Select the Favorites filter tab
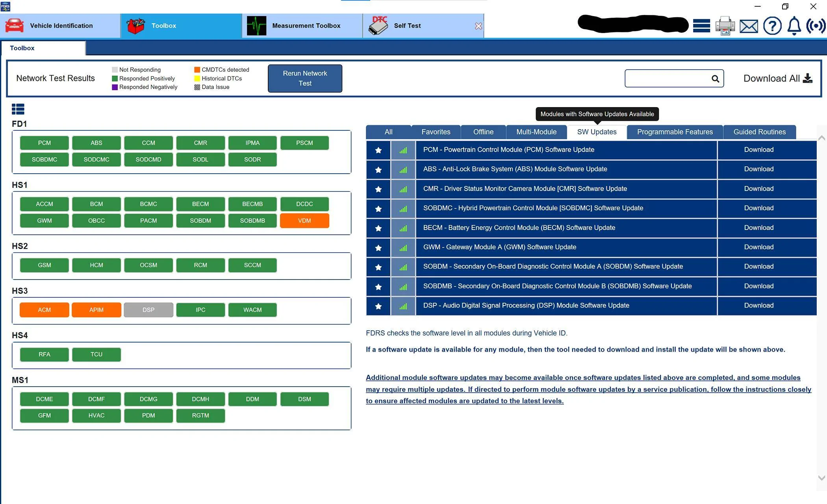The image size is (827, 504). pyautogui.click(x=436, y=132)
